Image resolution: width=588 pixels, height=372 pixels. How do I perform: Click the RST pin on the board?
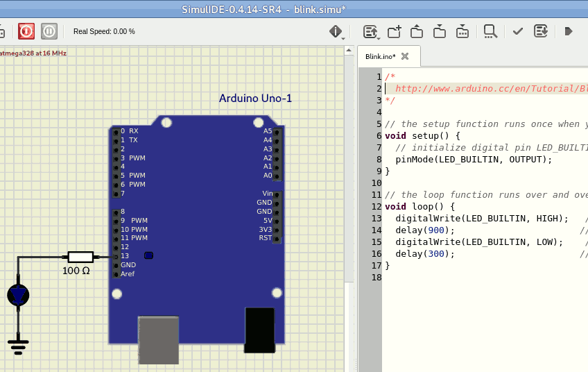pos(277,238)
